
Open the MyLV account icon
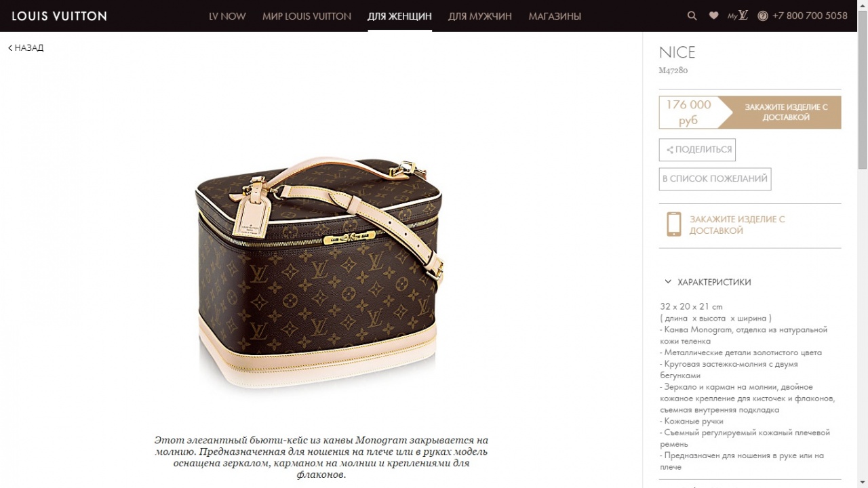click(738, 16)
